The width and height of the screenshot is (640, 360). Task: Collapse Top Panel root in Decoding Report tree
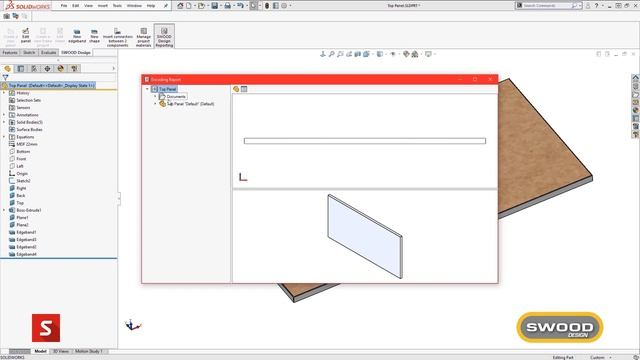(x=147, y=89)
